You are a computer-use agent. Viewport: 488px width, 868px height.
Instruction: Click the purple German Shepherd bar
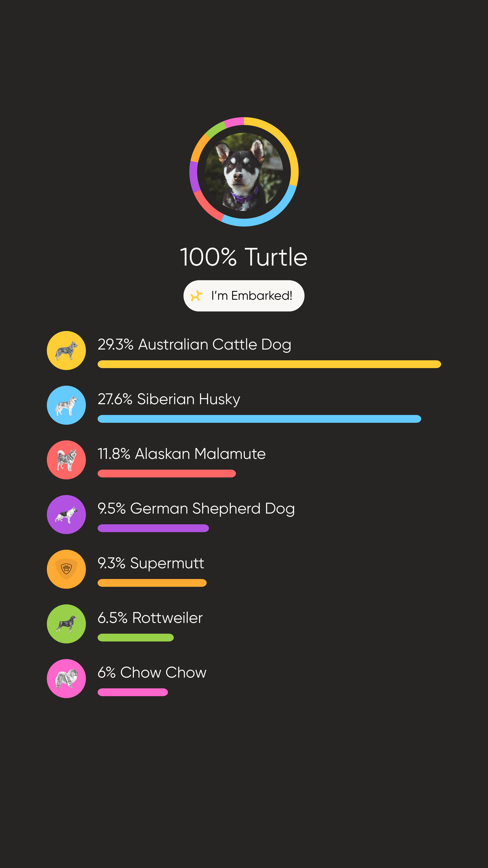(x=153, y=528)
